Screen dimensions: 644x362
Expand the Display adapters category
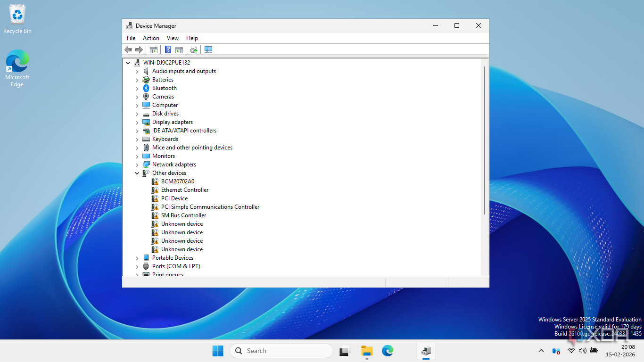[137, 122]
